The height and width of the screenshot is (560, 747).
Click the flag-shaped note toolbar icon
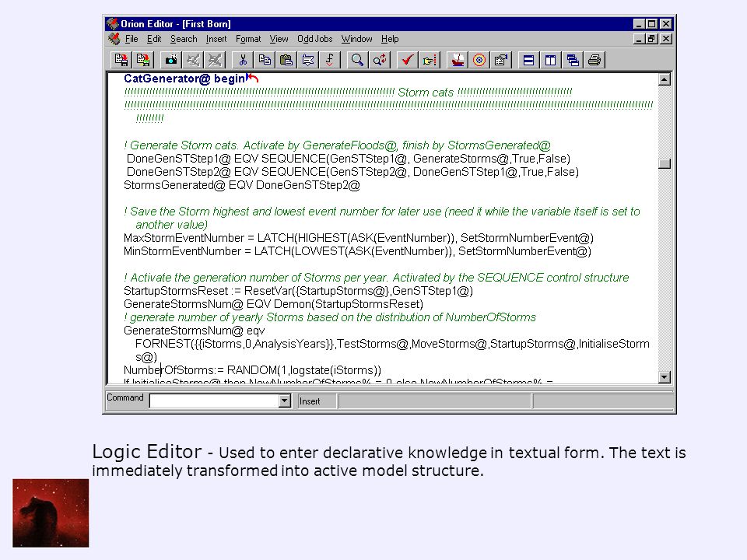click(x=308, y=60)
